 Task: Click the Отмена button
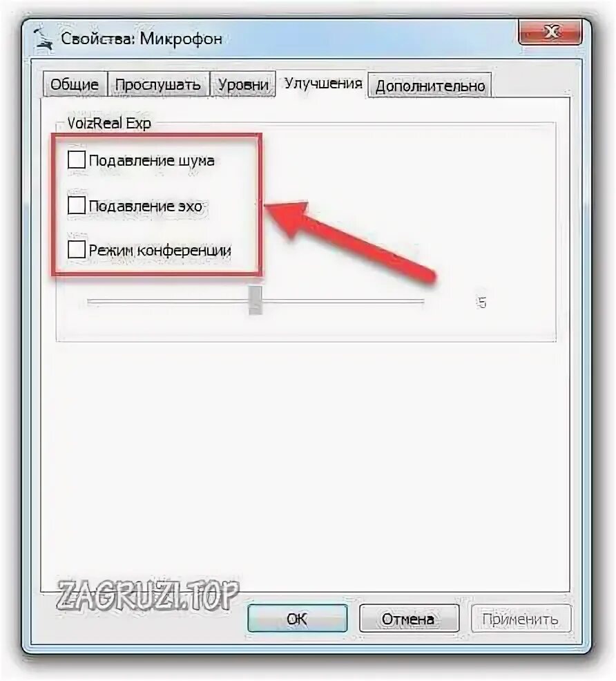tap(409, 618)
